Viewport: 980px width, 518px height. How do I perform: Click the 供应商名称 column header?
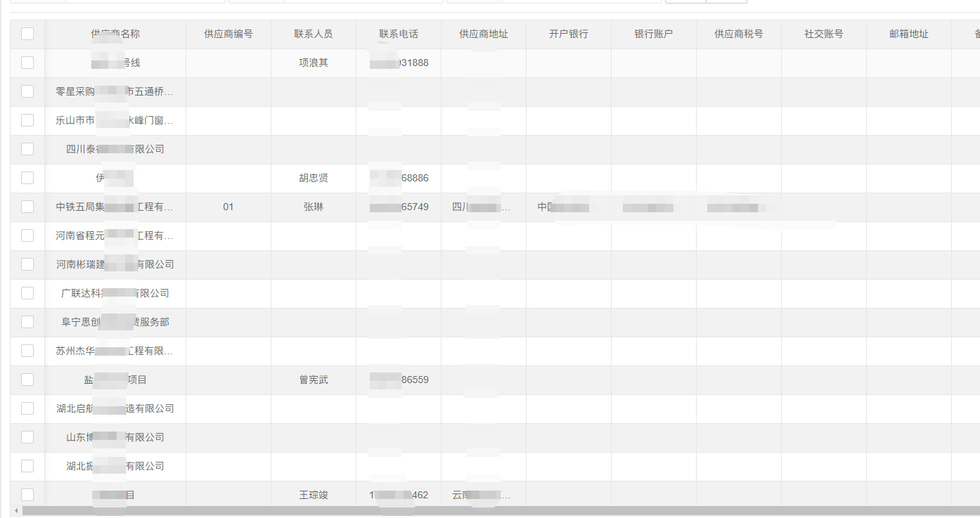(115, 33)
